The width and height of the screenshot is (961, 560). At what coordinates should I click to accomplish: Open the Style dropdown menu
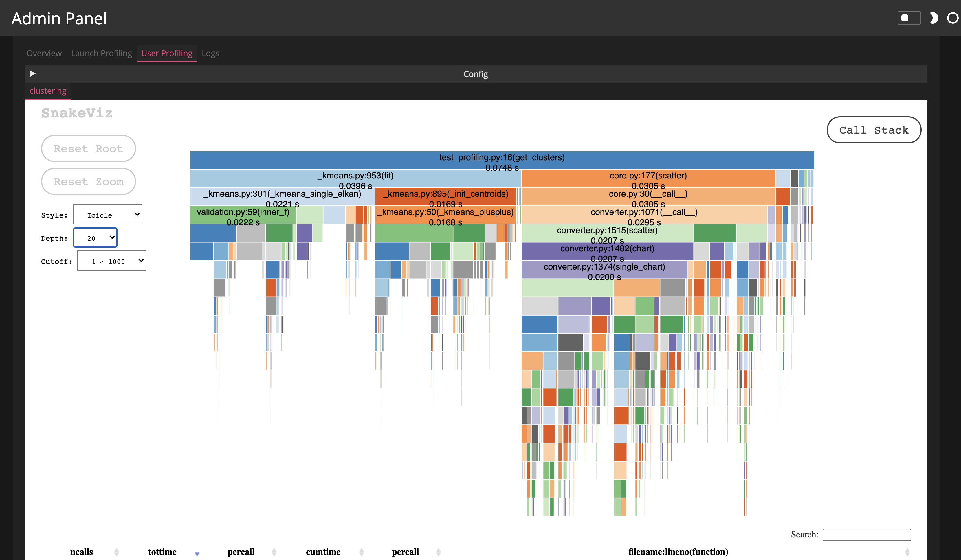109,215
